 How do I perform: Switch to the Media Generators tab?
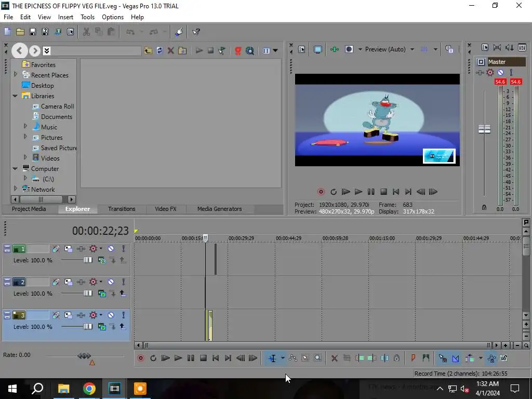click(x=220, y=209)
